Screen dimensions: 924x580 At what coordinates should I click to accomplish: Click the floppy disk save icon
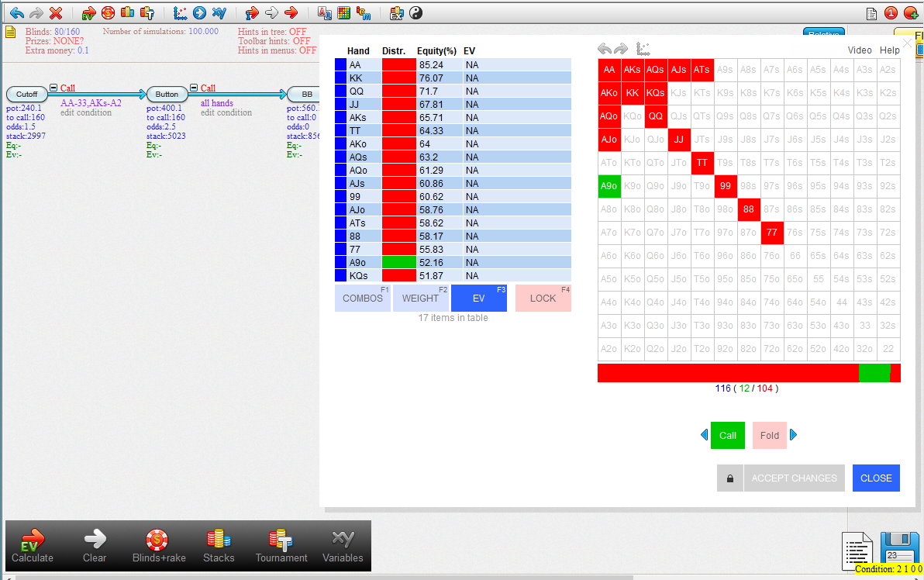pyautogui.click(x=900, y=548)
